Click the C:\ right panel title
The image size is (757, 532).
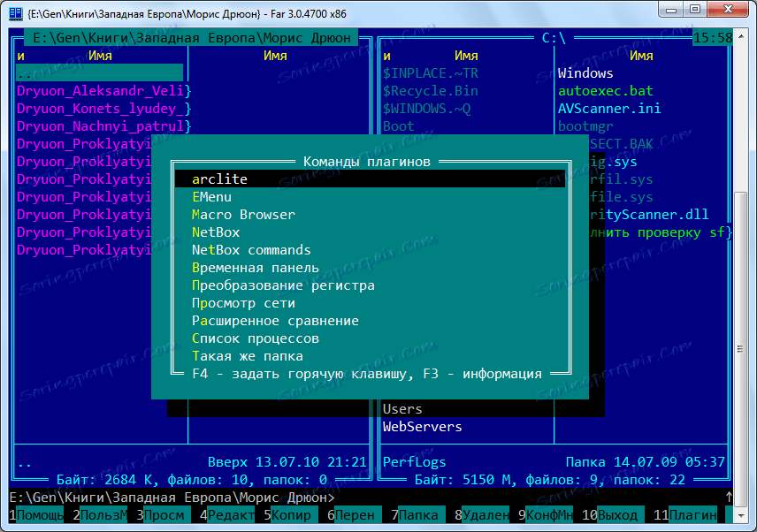(x=554, y=38)
